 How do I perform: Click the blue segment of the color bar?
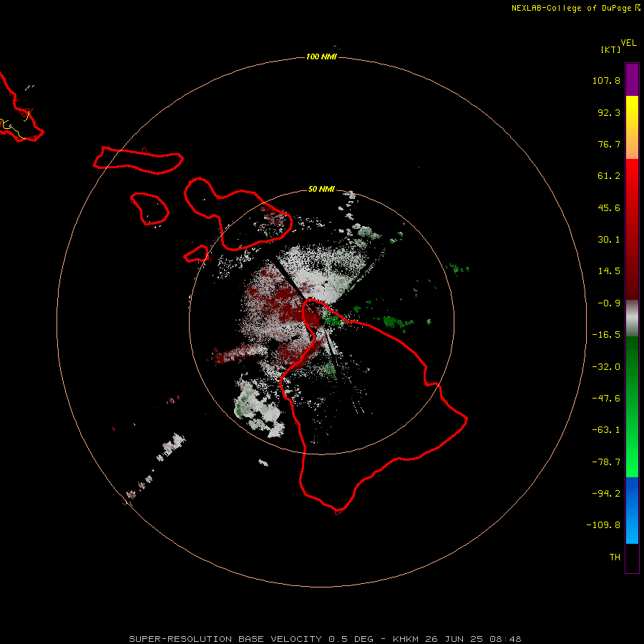pos(632,510)
